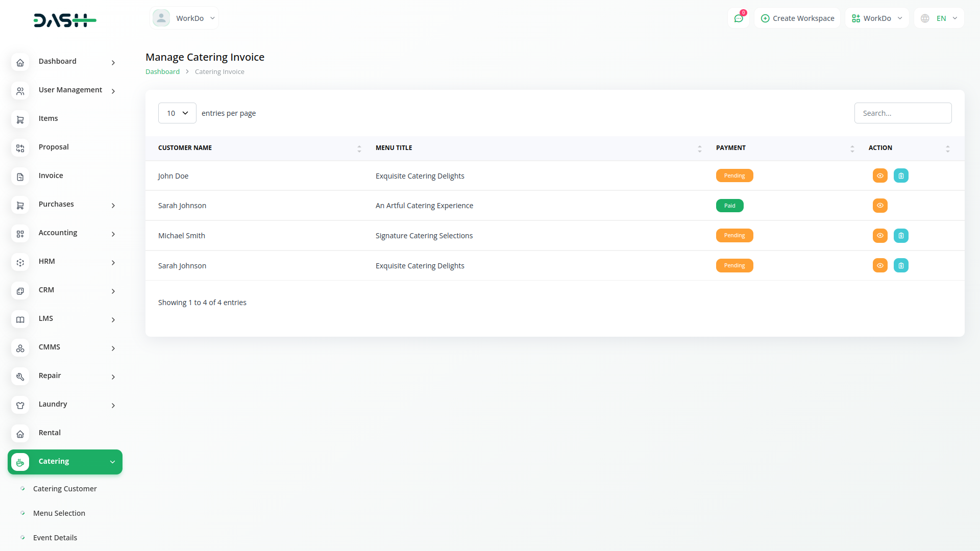Click the Catering icon in sidebar
This screenshot has height=551, width=980.
20,462
